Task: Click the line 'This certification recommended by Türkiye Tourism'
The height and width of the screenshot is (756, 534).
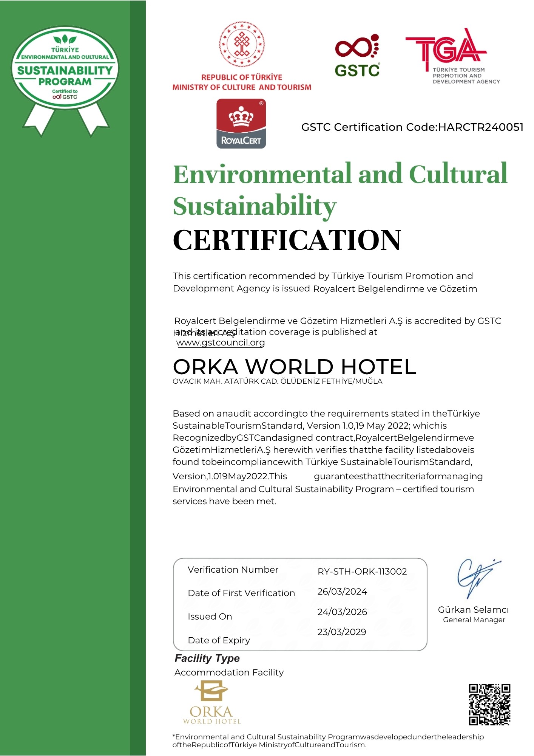Action: [323, 276]
